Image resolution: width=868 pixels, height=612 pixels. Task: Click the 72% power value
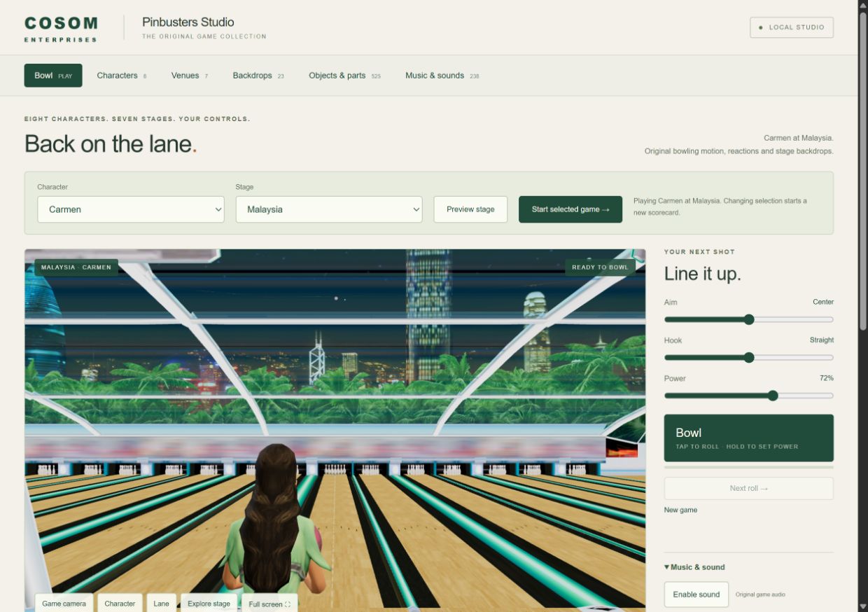coord(827,378)
